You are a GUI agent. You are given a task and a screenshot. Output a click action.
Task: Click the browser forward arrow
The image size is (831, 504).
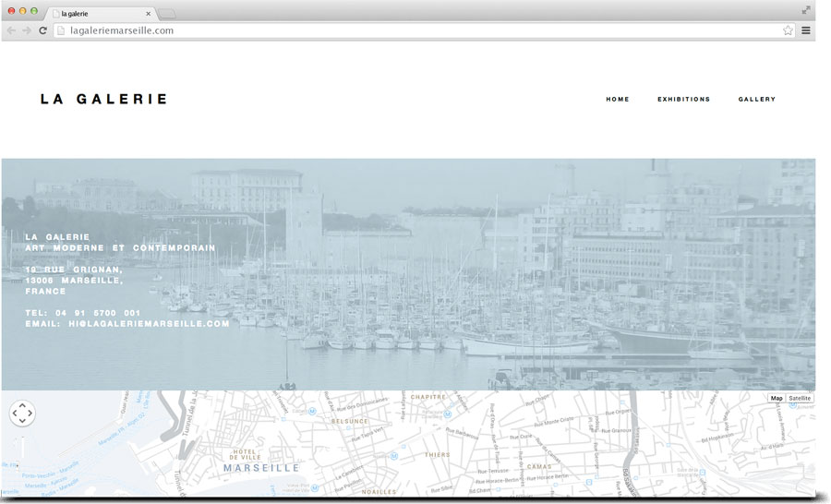click(27, 30)
